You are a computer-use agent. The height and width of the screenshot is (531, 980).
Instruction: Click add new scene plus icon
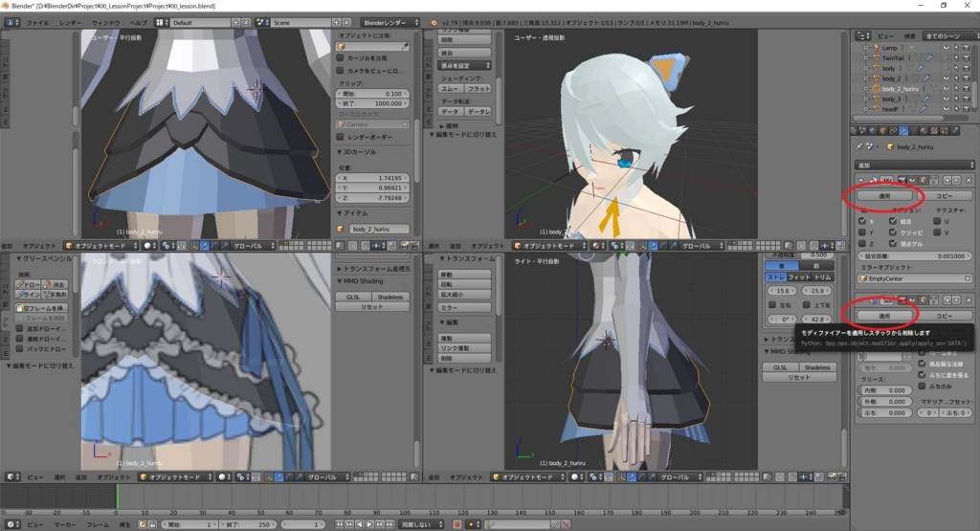(x=337, y=23)
